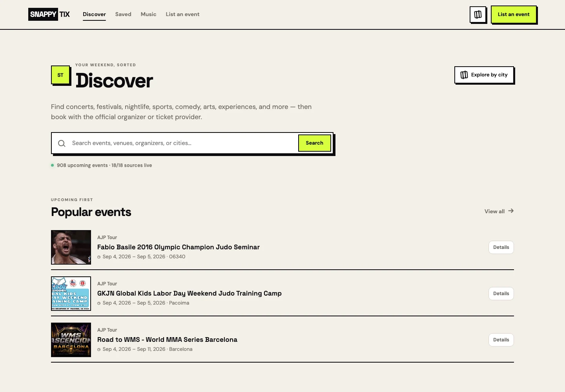Follow the View all link

(x=499, y=211)
